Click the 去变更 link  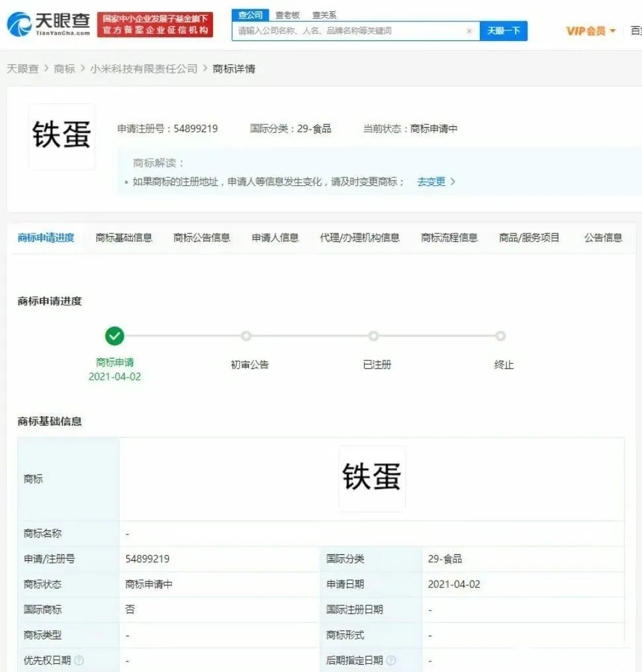pos(431,182)
